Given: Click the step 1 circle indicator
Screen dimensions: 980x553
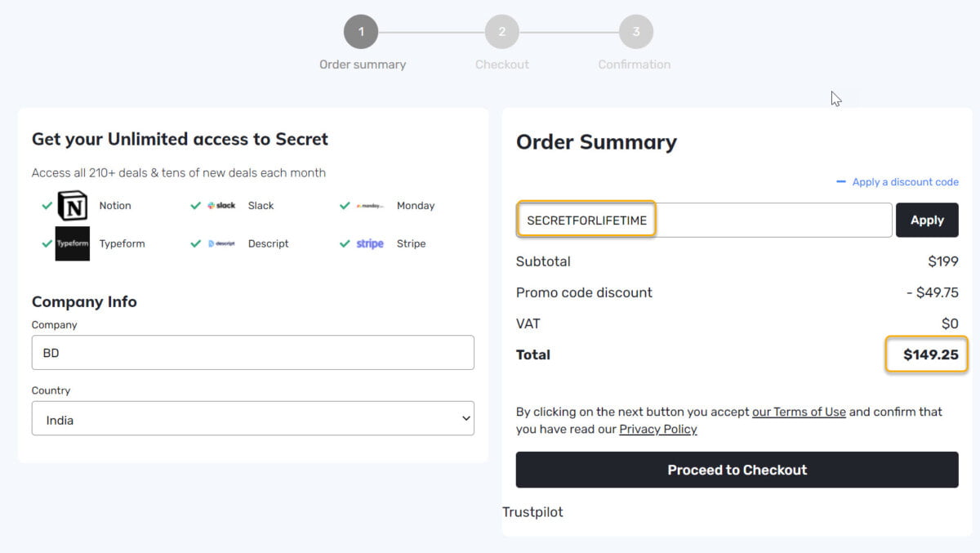Looking at the screenshot, I should (x=362, y=31).
